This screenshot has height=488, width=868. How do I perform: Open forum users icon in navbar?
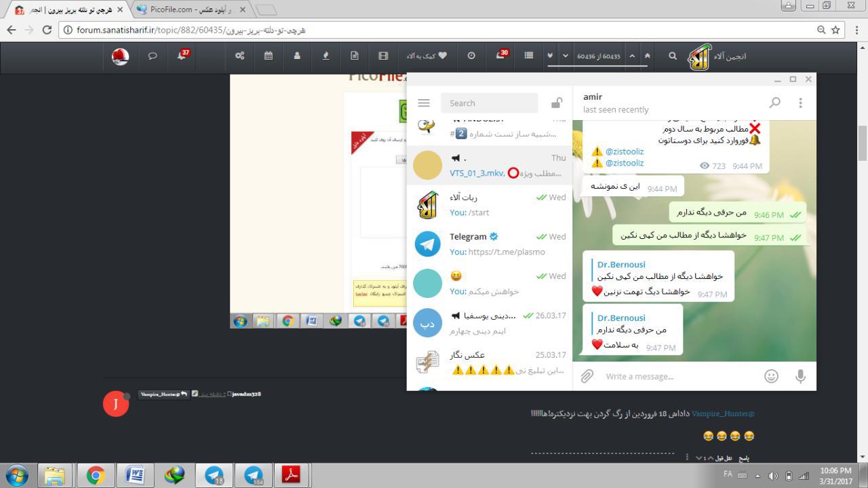click(297, 56)
